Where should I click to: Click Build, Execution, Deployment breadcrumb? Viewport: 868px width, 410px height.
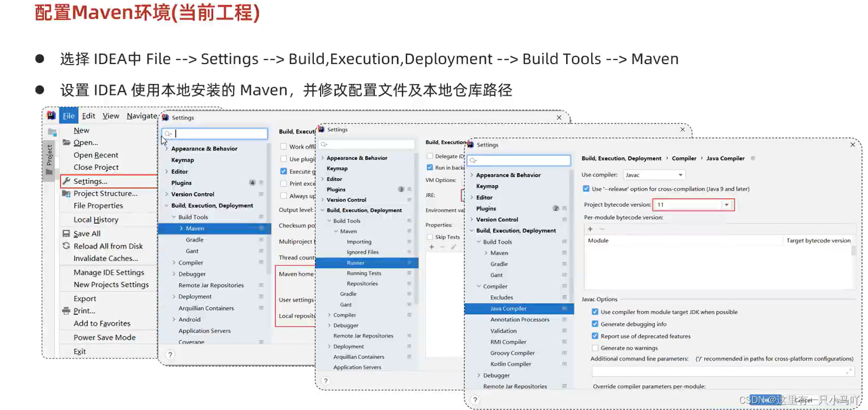[x=621, y=158]
